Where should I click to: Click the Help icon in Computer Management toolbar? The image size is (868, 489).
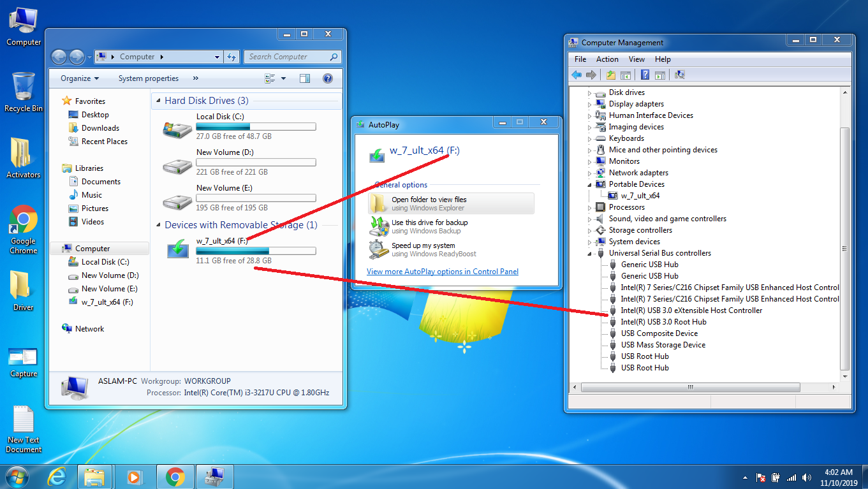pyautogui.click(x=645, y=75)
